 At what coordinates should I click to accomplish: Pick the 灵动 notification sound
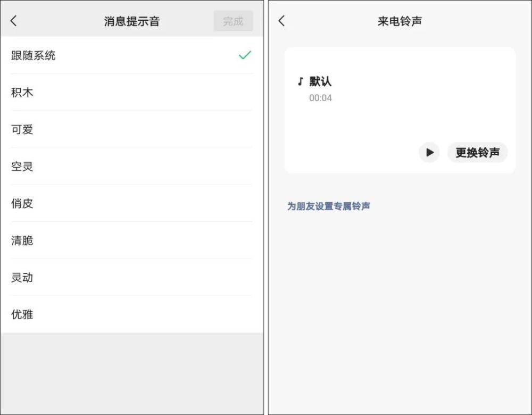(131, 277)
